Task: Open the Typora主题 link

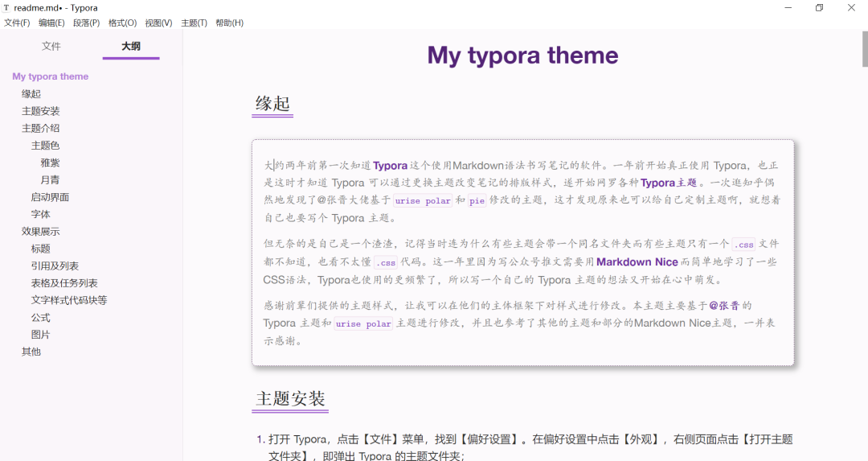Action: (x=669, y=183)
